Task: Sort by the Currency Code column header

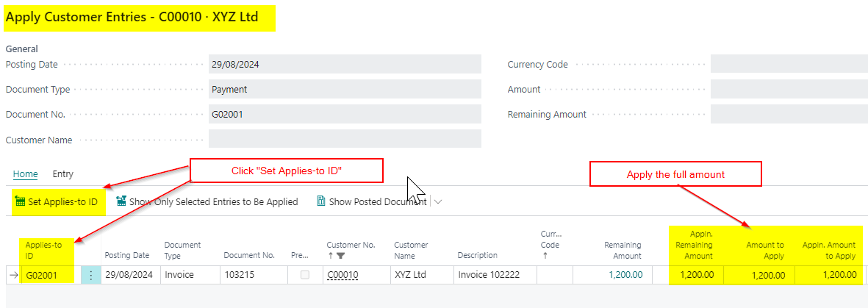Action: pos(551,245)
